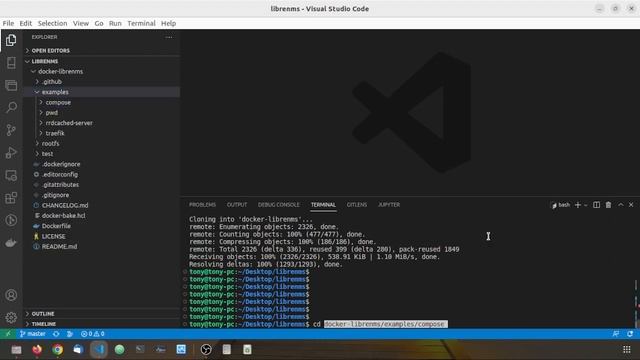The width and height of the screenshot is (640, 360).
Task: Open the Show Applications grid icon
Action: (627, 349)
